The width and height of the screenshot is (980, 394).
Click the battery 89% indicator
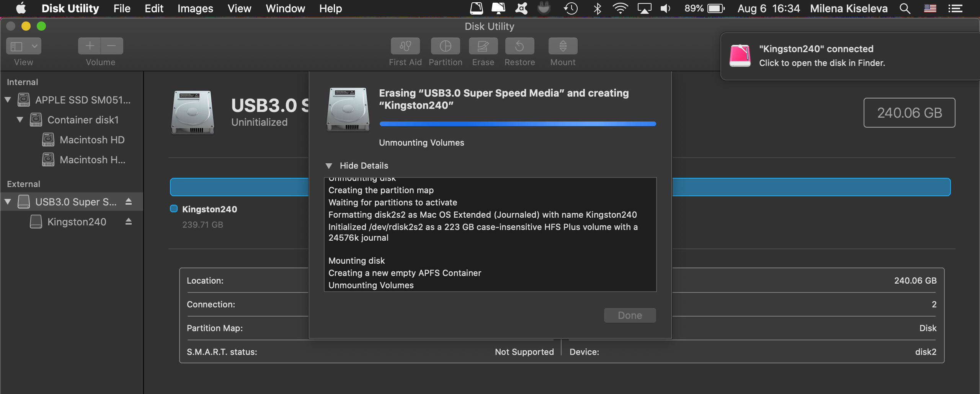[704, 8]
